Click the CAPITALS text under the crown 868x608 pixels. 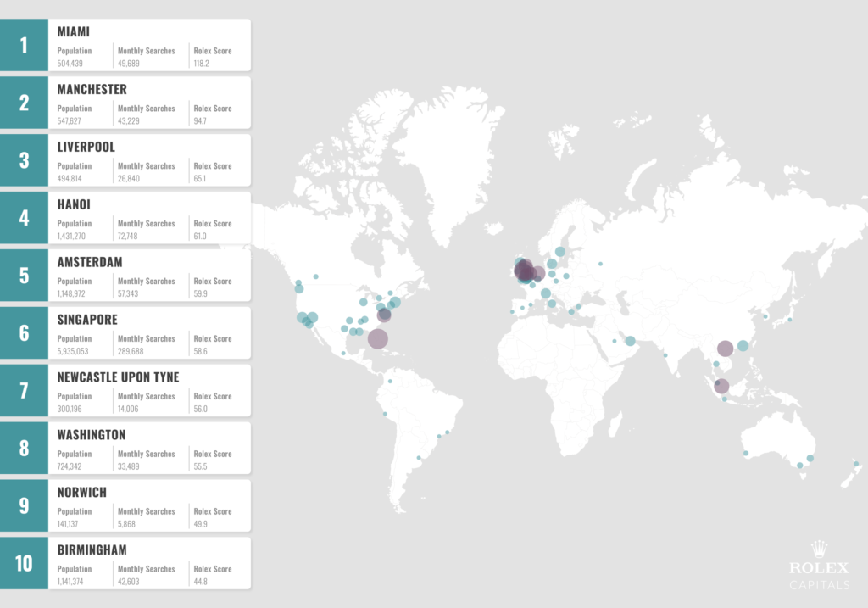click(x=818, y=585)
